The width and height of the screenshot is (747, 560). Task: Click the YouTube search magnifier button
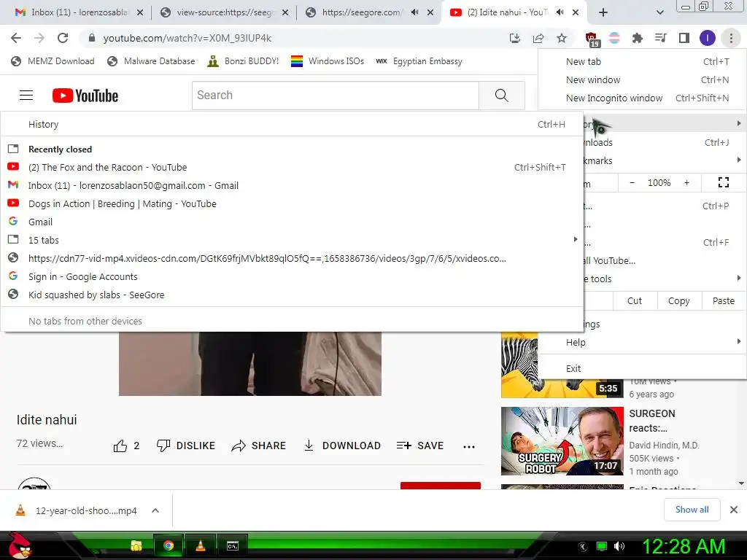502,96
